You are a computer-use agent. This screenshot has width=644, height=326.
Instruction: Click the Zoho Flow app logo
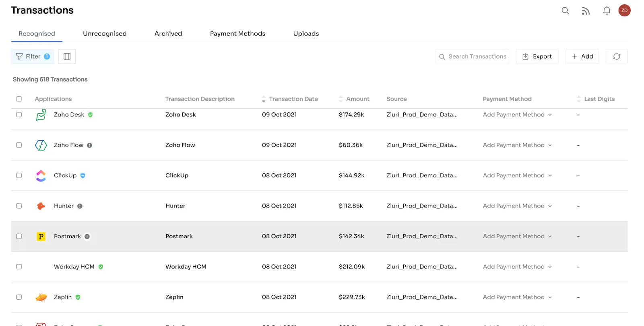coord(41,145)
